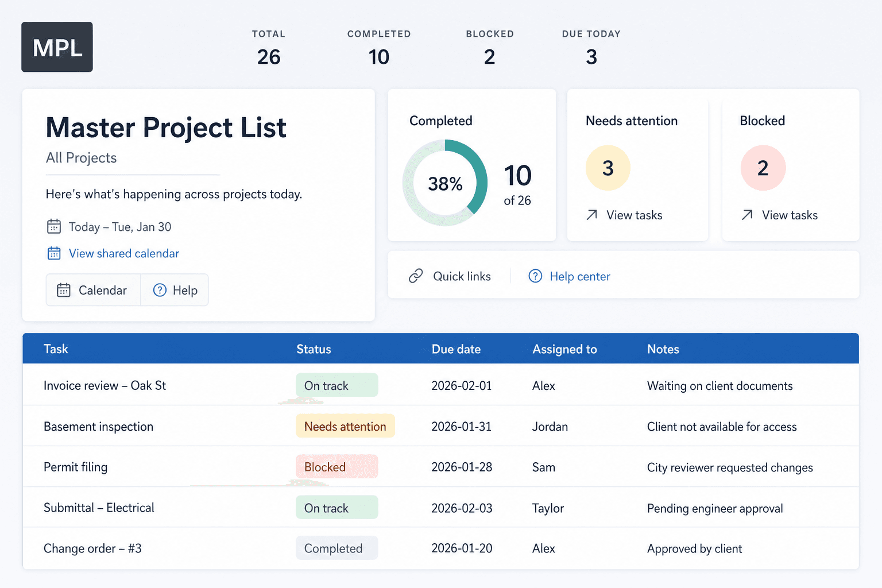The width and height of the screenshot is (882, 588).
Task: Click the arrow icon under Blocked card
Action: 747,215
